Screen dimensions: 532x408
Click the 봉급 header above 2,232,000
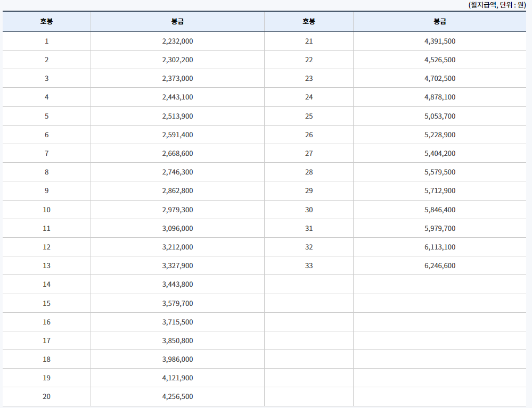click(177, 21)
